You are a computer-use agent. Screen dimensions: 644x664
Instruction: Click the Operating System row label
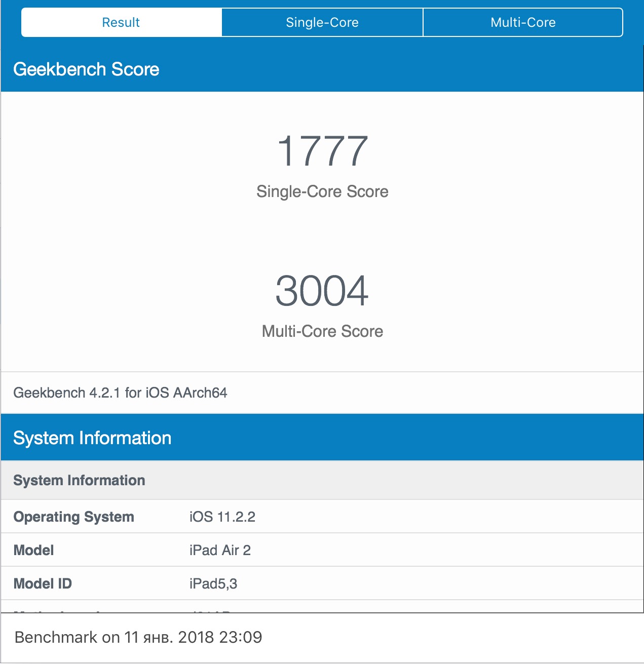pos(74,517)
